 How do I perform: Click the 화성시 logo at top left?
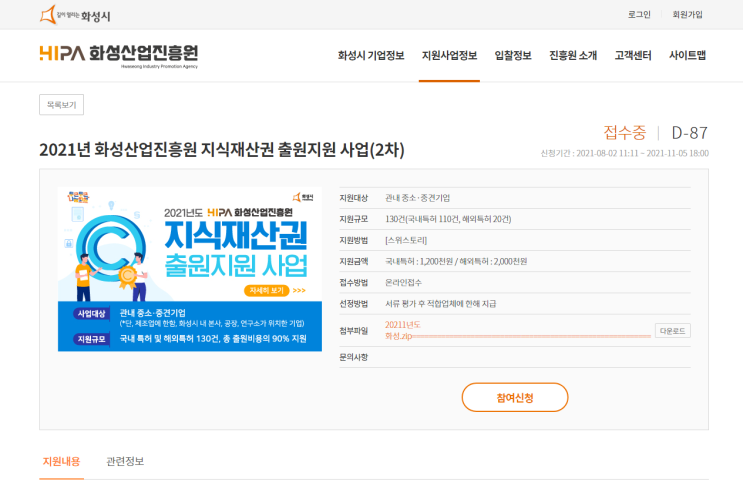coord(75,15)
